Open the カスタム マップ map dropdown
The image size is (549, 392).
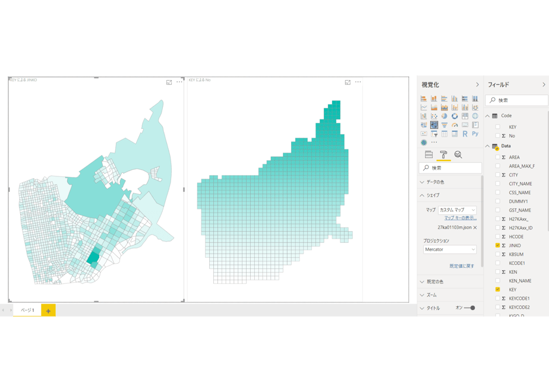pos(457,210)
